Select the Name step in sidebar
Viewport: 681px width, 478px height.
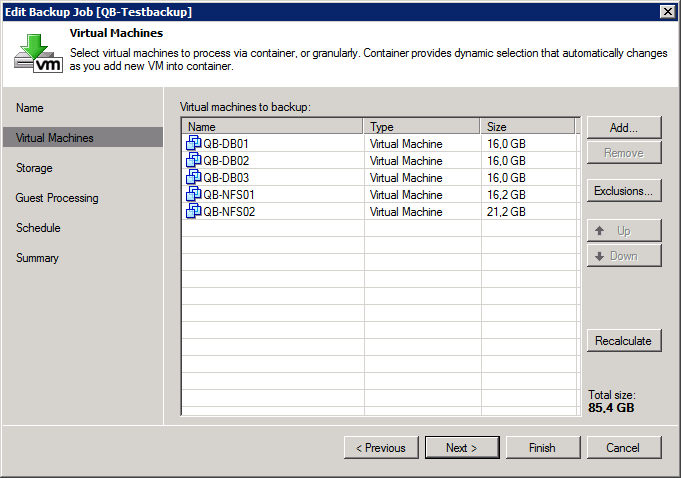30,108
